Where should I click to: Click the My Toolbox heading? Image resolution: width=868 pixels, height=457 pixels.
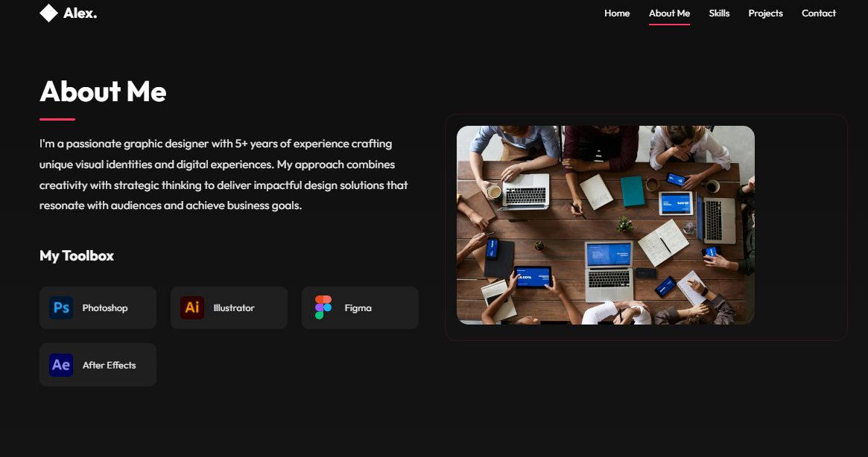click(77, 255)
